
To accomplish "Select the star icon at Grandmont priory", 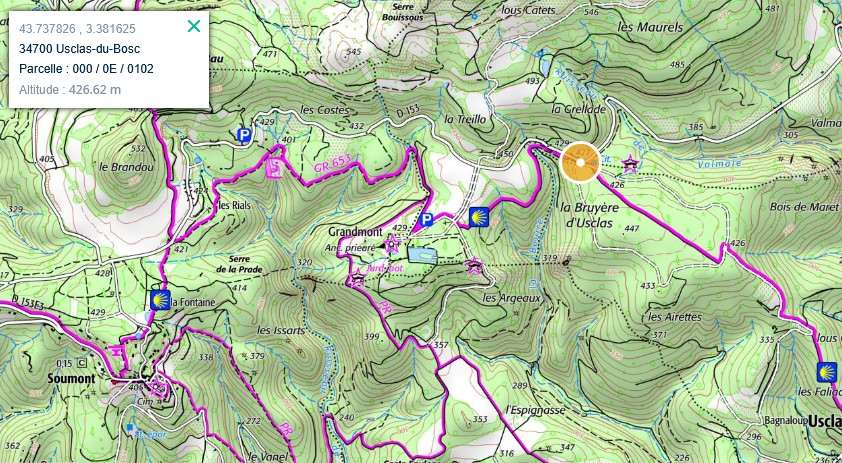I will tap(393, 243).
